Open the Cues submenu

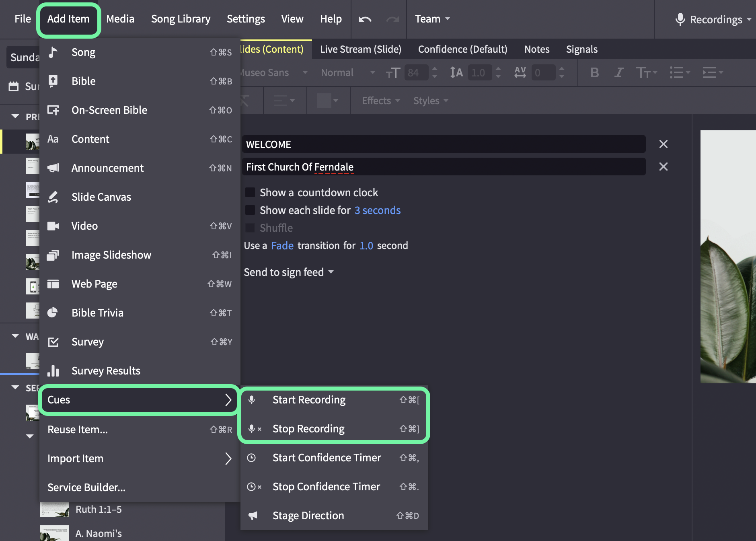click(x=139, y=400)
